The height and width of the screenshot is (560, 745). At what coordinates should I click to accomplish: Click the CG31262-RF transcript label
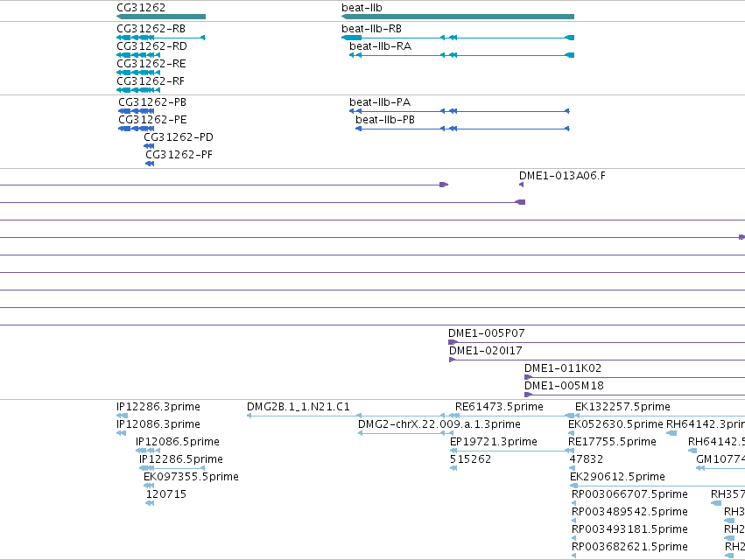[151, 81]
